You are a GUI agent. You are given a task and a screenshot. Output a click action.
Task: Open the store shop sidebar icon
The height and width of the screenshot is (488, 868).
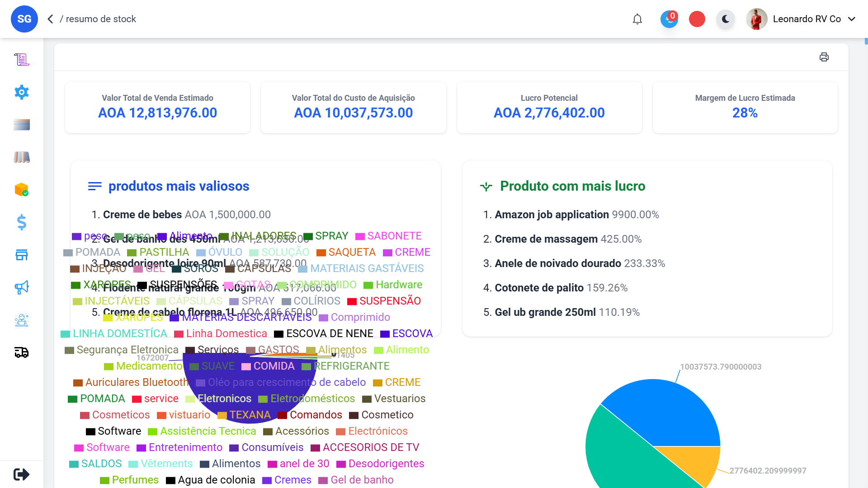point(22,255)
